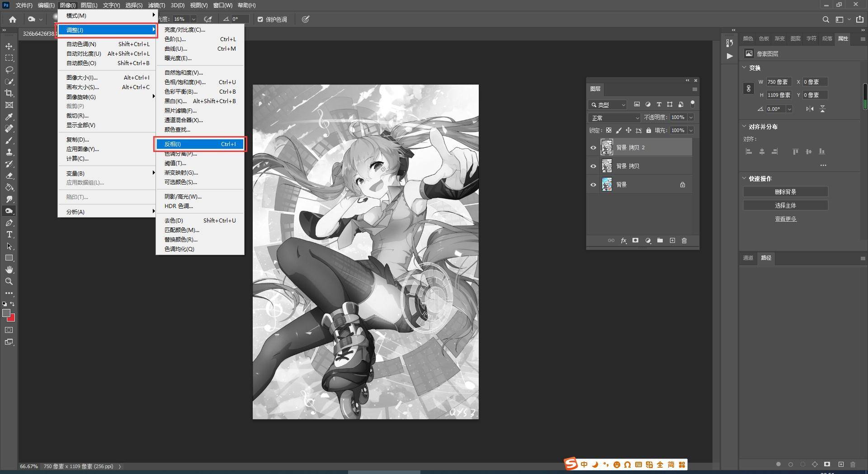
Task: Toggle lock transparent pixels
Action: 609,130
